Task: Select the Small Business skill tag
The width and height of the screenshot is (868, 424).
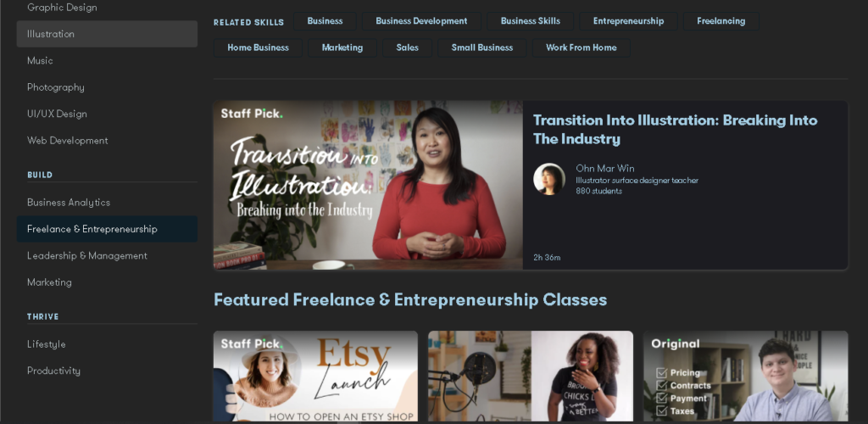Action: 482,47
